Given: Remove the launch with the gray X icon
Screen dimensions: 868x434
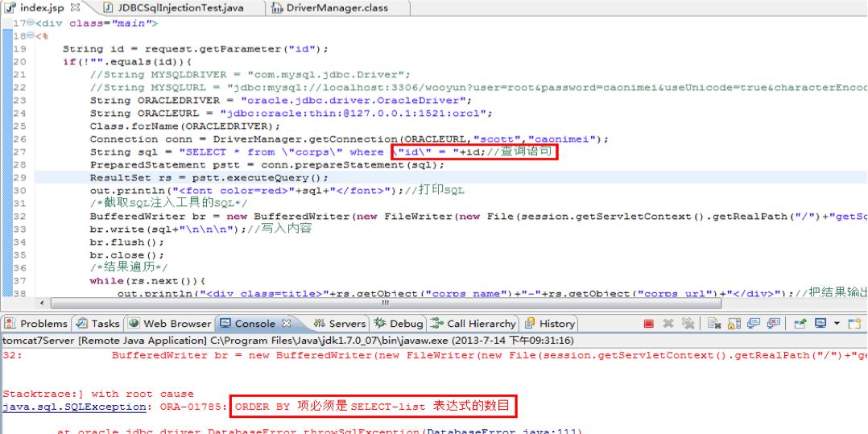Looking at the screenshot, I should tap(668, 324).
